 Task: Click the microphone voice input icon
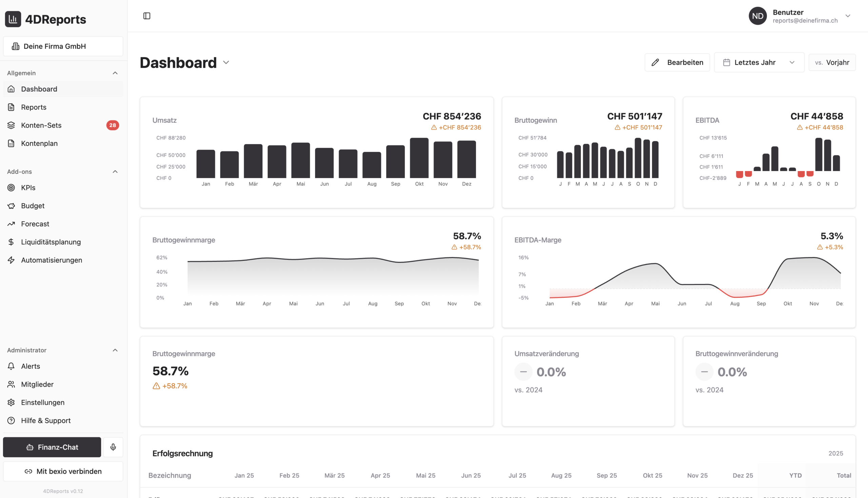coord(113,447)
